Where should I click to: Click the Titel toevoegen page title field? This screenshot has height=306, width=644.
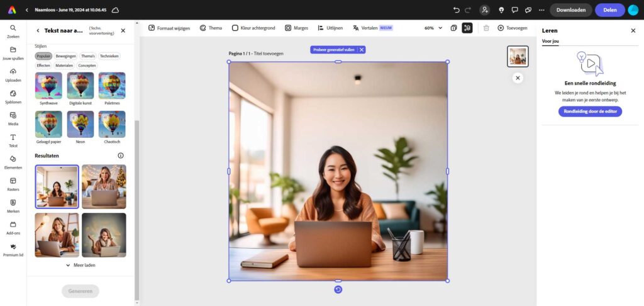click(x=269, y=54)
